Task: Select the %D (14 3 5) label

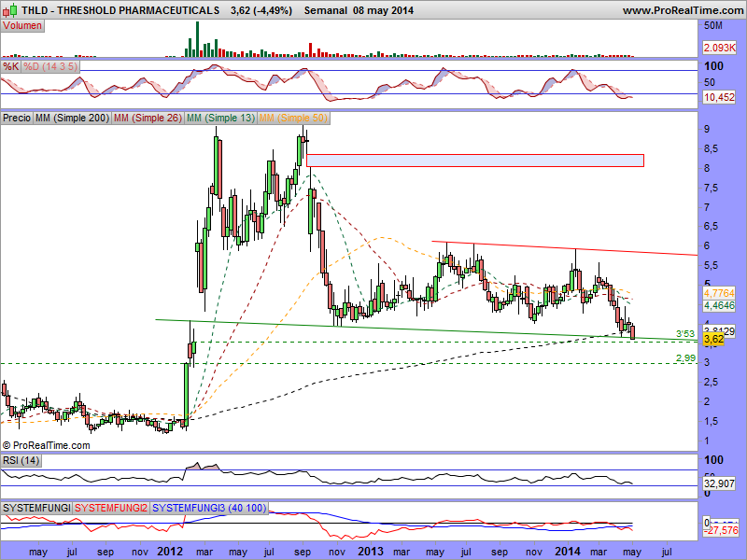Action: [x=50, y=66]
